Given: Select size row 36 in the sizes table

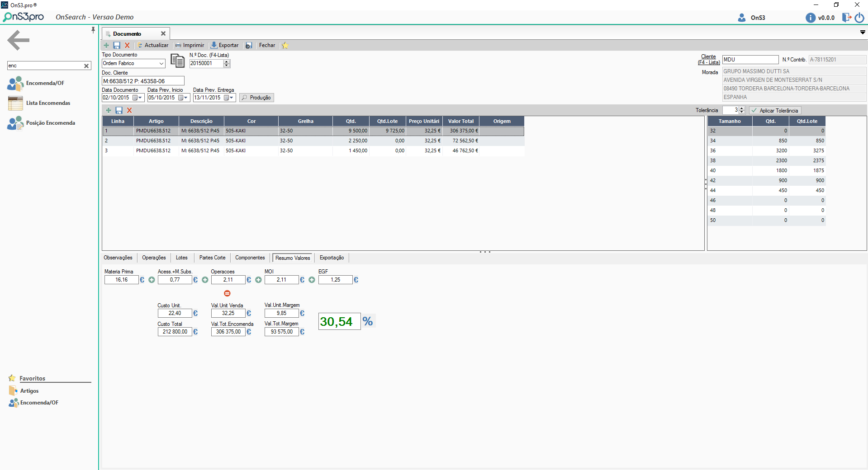Looking at the screenshot, I should 767,151.
